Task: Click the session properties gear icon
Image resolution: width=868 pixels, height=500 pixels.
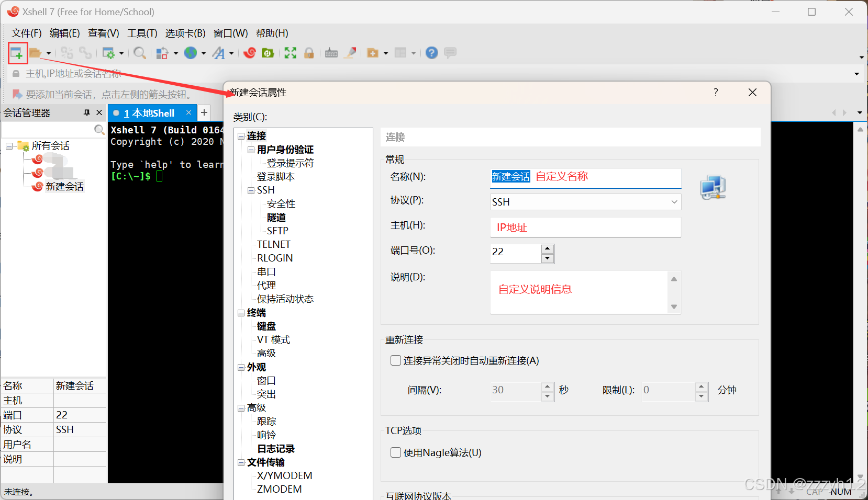Action: 108,53
